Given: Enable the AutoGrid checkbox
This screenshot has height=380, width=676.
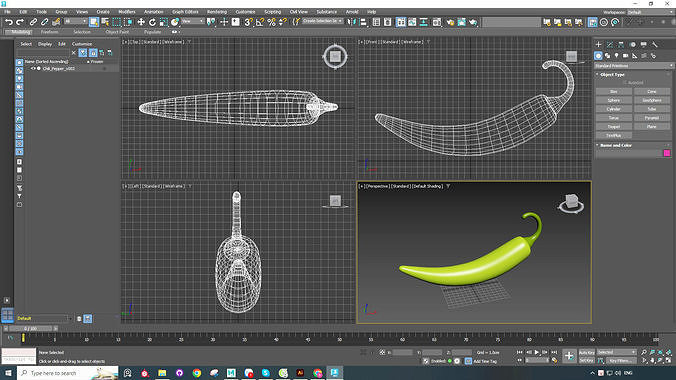Looking at the screenshot, I should [625, 82].
